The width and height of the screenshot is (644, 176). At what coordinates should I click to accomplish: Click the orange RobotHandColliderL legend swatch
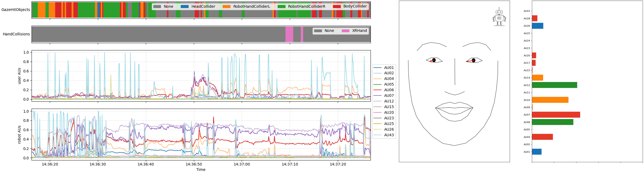click(226, 6)
